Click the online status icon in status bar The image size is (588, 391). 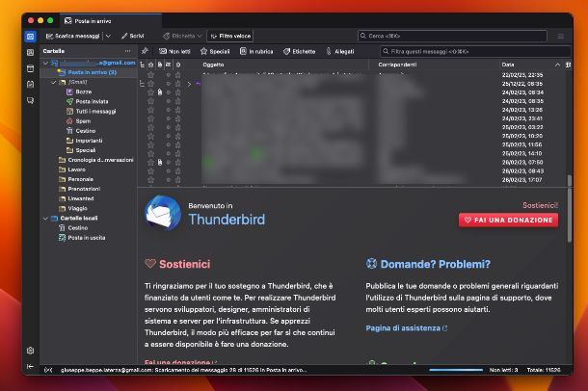(x=48, y=370)
